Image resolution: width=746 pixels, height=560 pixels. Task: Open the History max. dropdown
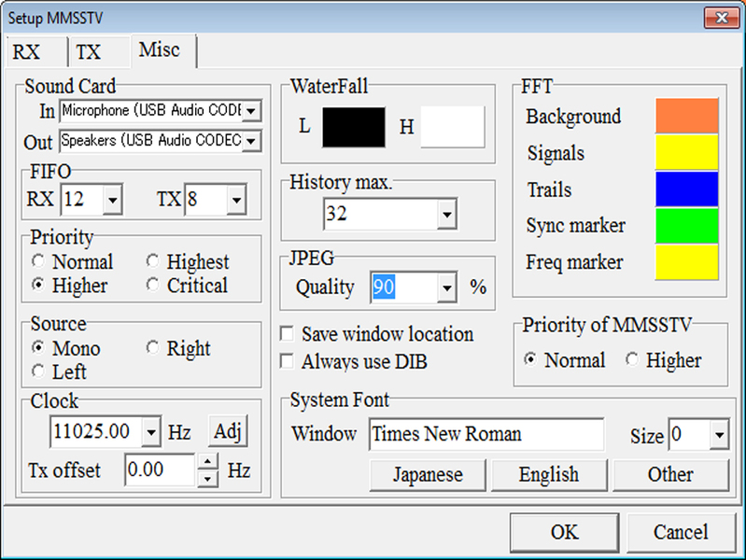[x=446, y=215]
